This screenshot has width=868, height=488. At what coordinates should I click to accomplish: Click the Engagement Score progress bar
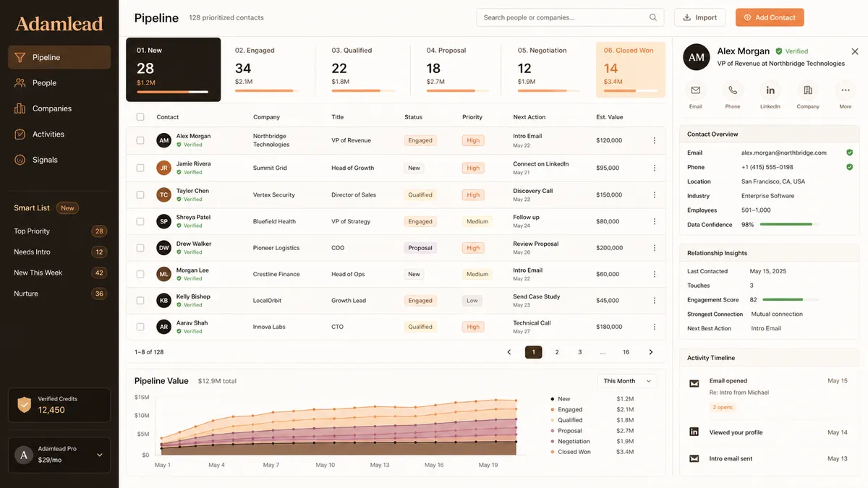791,299
